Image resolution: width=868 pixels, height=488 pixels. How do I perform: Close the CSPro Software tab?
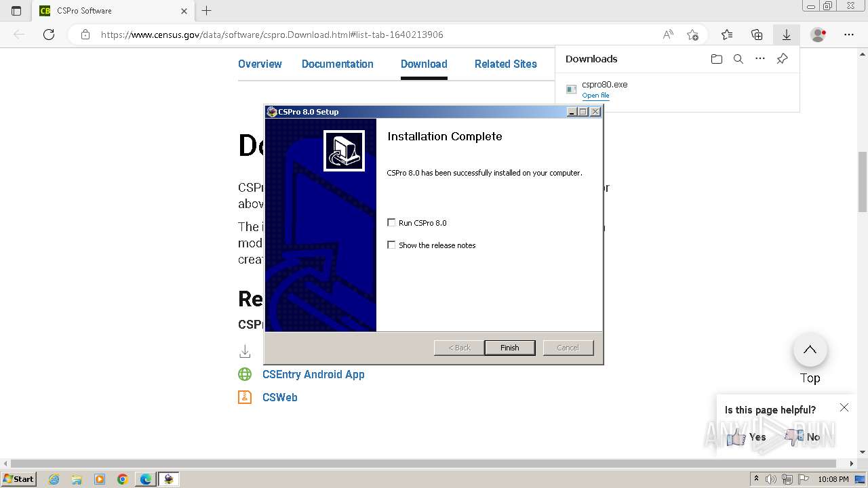[184, 11]
